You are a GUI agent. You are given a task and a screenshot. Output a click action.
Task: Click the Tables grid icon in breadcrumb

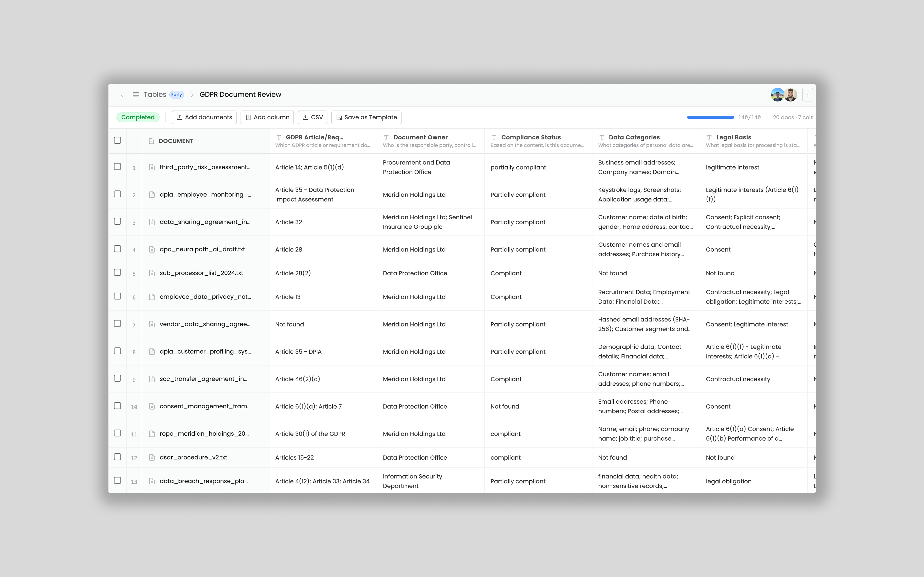pos(136,95)
